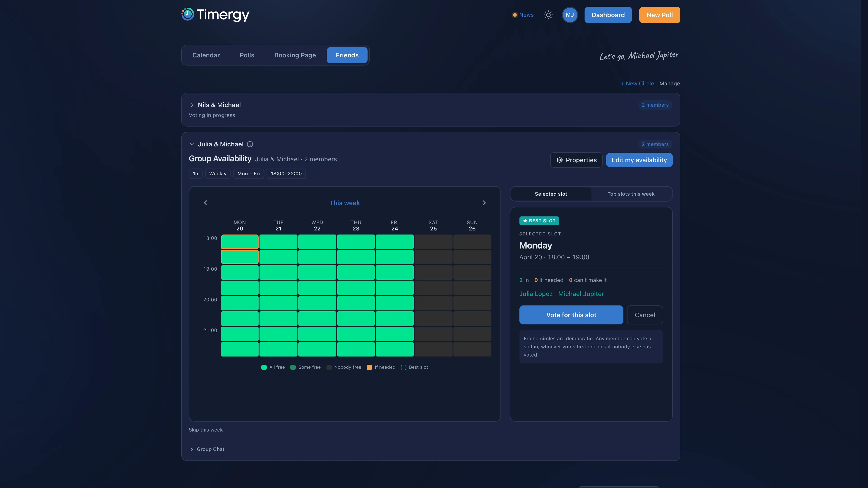Click the MON 20 column header

click(x=240, y=225)
